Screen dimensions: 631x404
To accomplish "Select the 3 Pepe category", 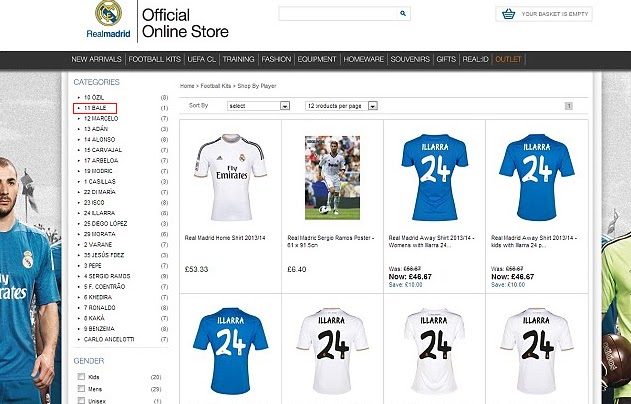I will coord(93,266).
